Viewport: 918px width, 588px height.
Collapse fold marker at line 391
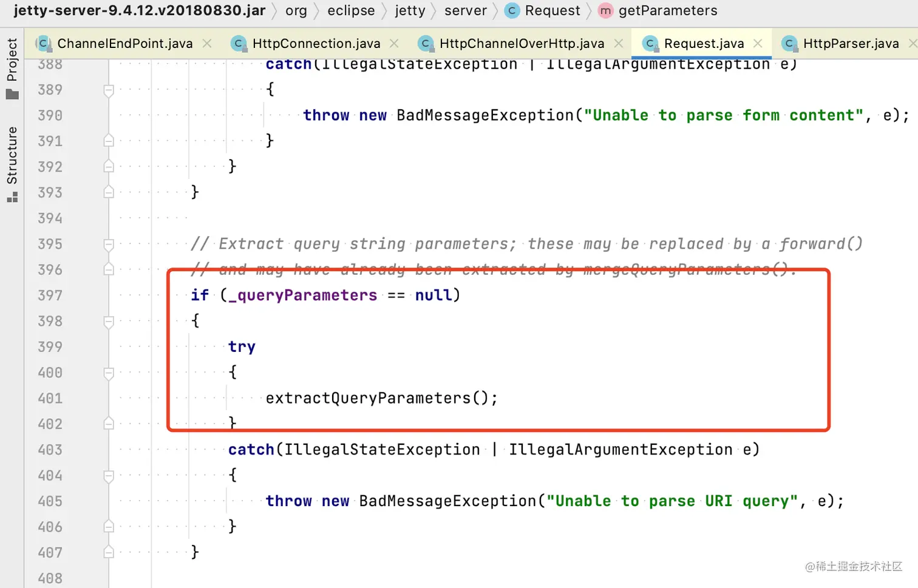pyautogui.click(x=109, y=141)
